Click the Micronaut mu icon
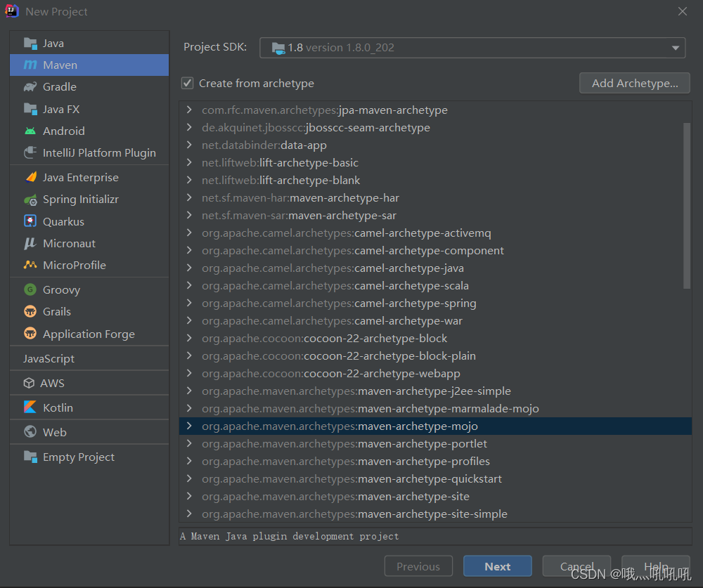Screen dimensions: 703x588 point(30,243)
